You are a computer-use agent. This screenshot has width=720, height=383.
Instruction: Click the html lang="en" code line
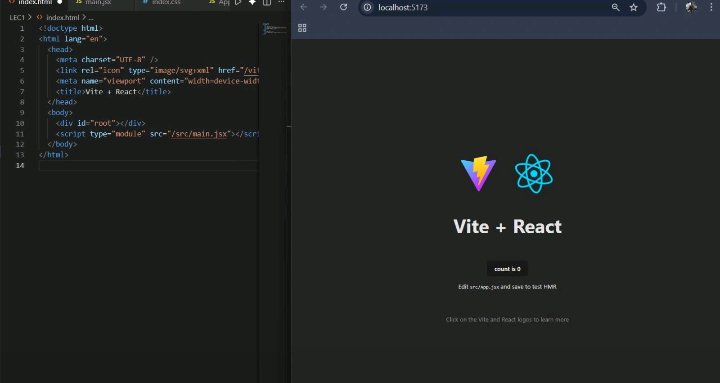73,39
